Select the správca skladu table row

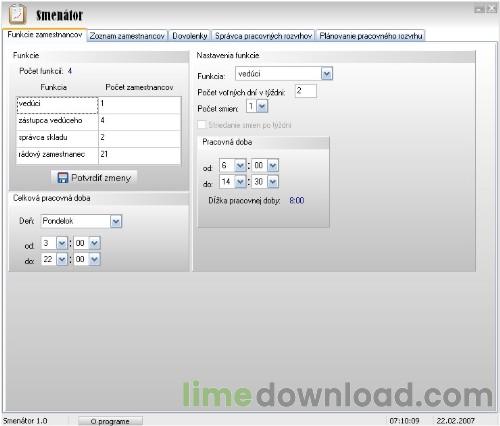(x=99, y=139)
